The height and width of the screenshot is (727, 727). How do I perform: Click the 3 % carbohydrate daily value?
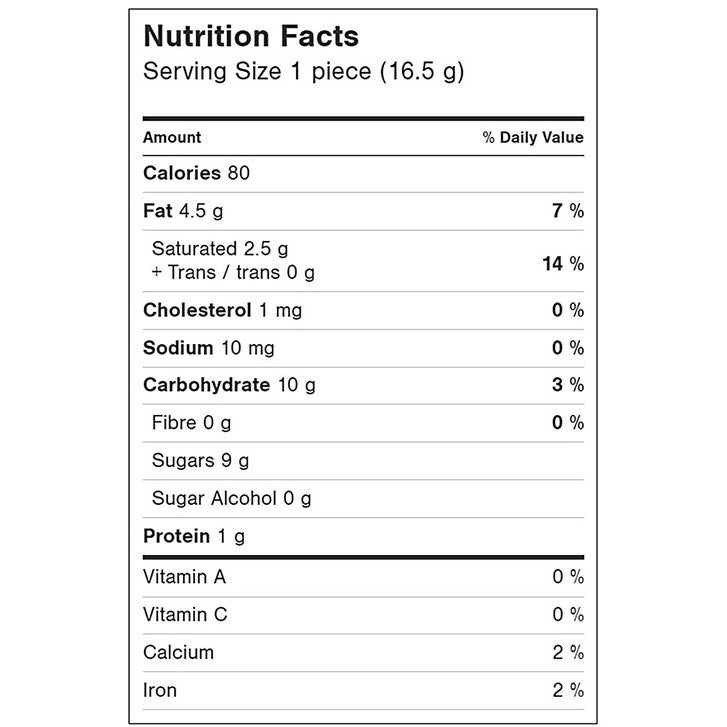pos(568,385)
